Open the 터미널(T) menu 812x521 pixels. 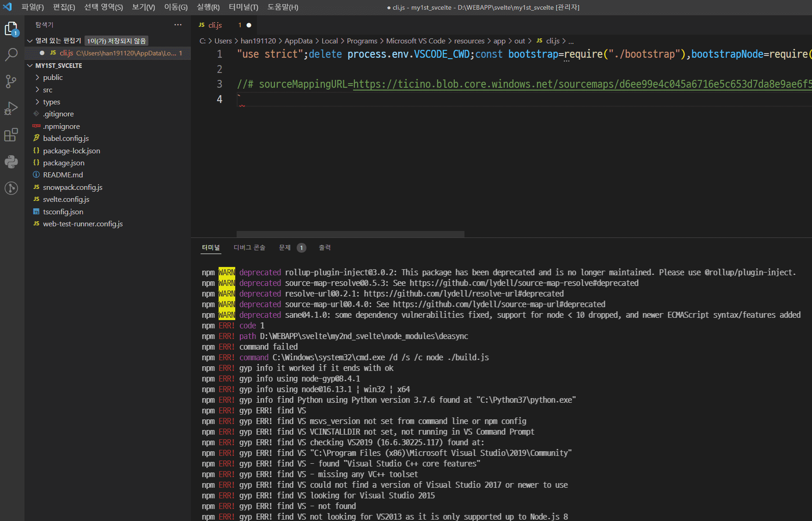[x=243, y=7]
